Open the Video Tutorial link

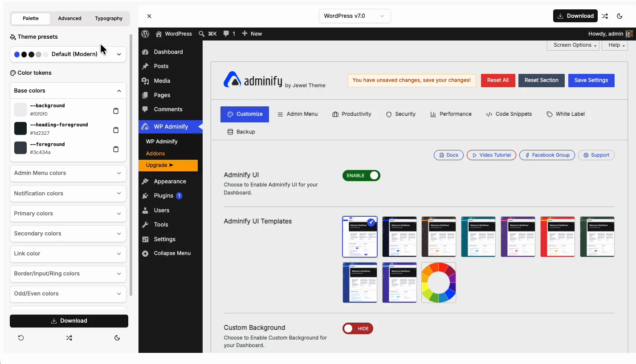[492, 155]
